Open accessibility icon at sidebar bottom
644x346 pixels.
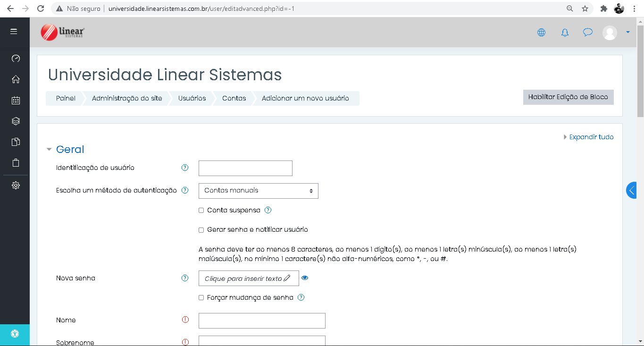pyautogui.click(x=15, y=334)
